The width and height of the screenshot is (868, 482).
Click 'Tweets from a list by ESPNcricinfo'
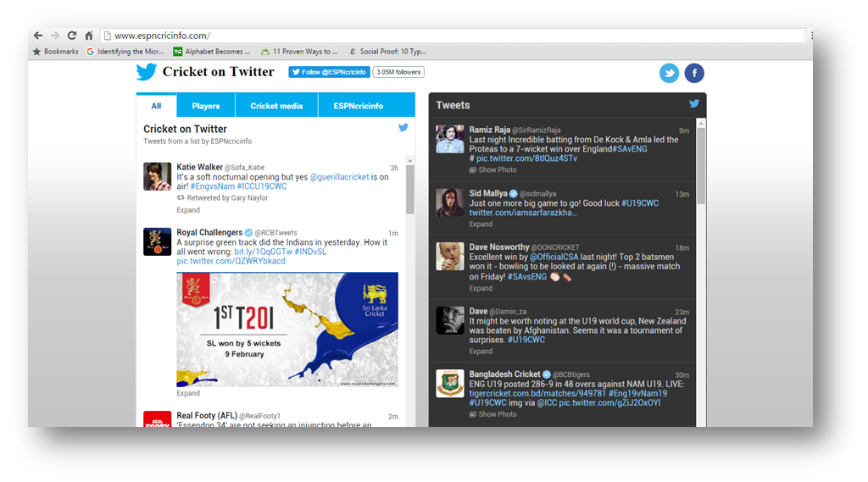[198, 141]
